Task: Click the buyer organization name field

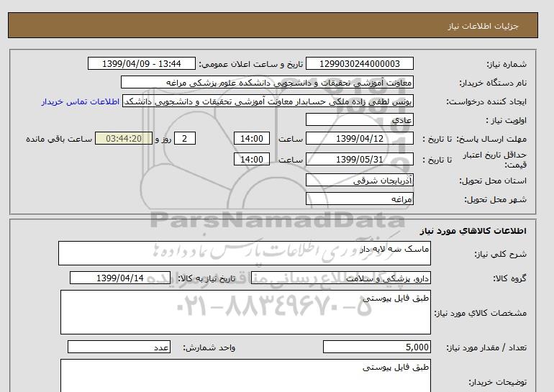Action: pos(267,82)
